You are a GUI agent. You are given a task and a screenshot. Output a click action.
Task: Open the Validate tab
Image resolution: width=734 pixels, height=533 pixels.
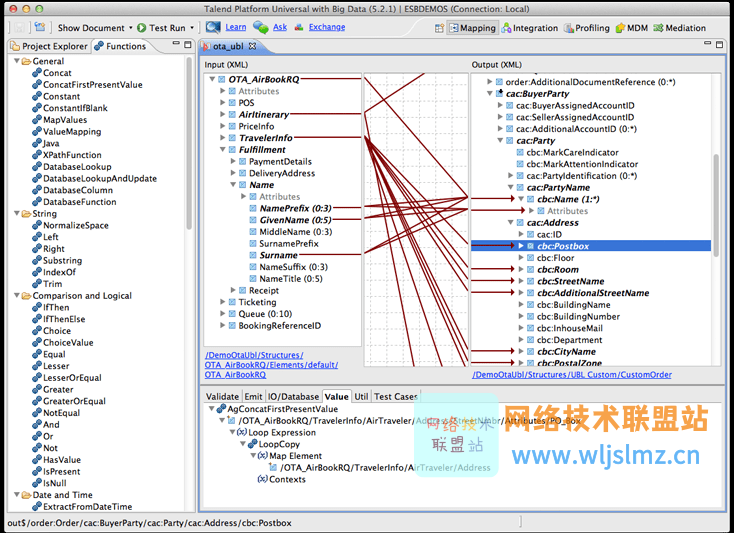pos(222,396)
